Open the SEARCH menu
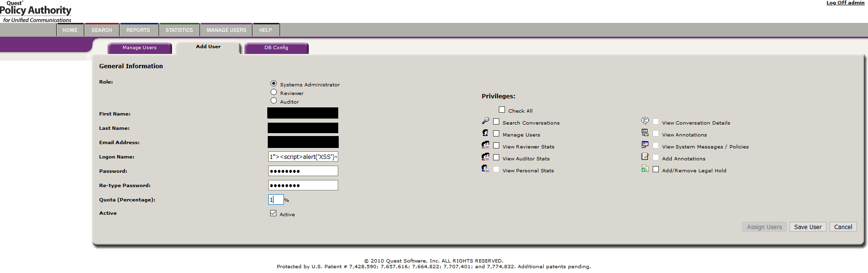This screenshot has width=868, height=273. coord(102,30)
